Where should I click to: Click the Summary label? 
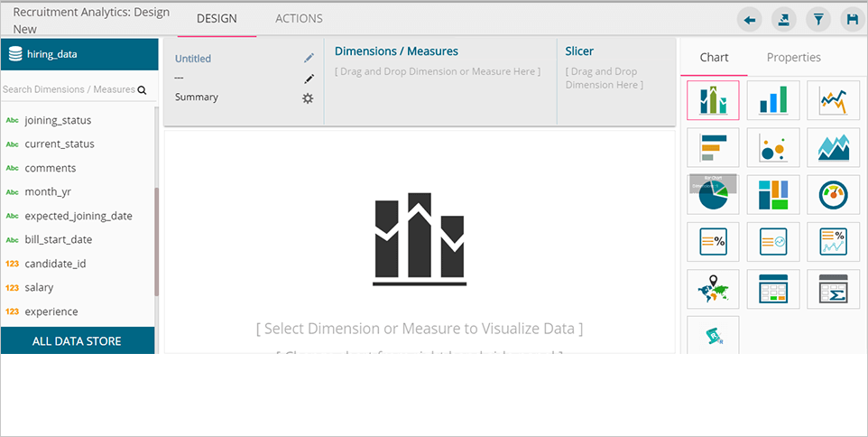pyautogui.click(x=197, y=97)
